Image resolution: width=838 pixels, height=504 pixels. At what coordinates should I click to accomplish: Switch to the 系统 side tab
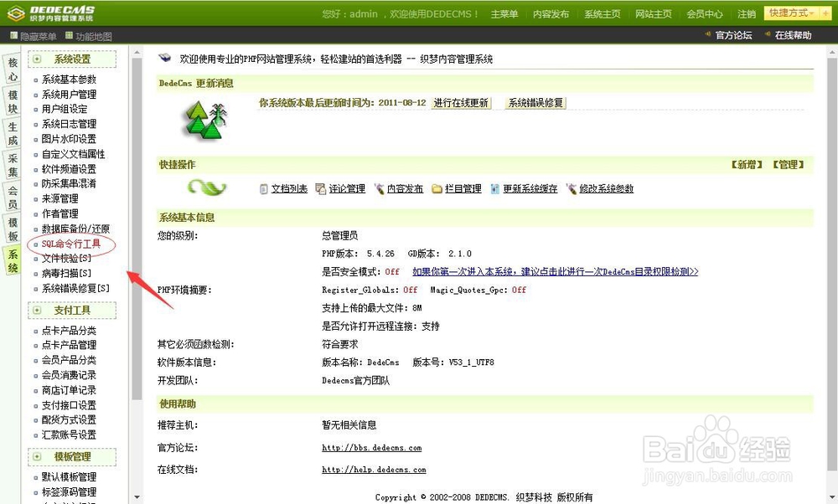pyautogui.click(x=13, y=260)
